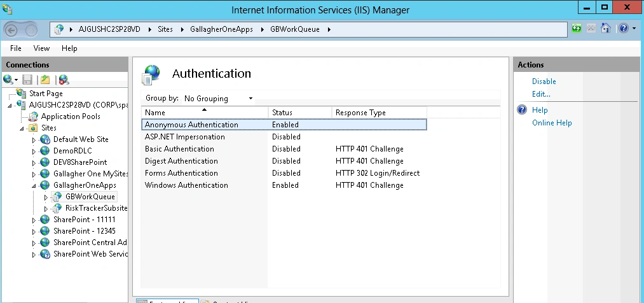Click the SharePoint Central Admin globe icon

[x=45, y=243]
